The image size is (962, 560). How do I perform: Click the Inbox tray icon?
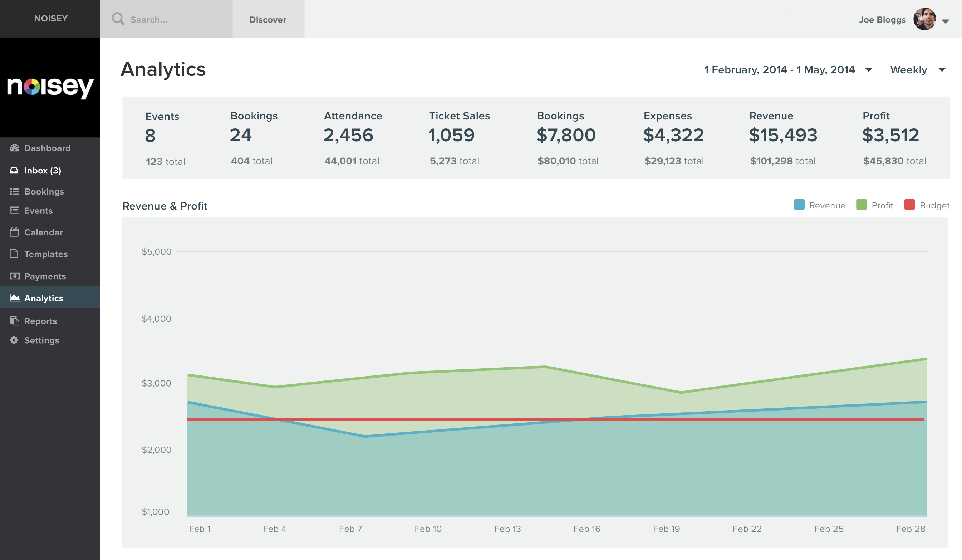14,170
